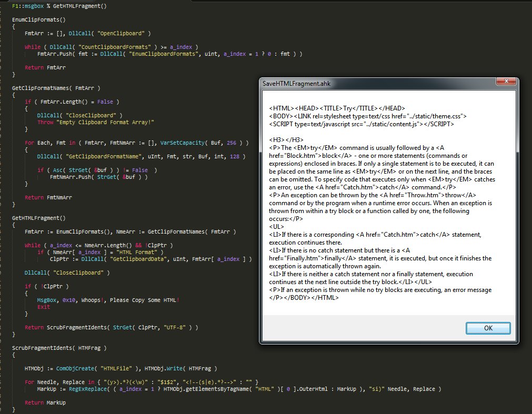Click the F1::msgbox hotkey line
Viewport: 532px width, 414px height.
(59, 6)
